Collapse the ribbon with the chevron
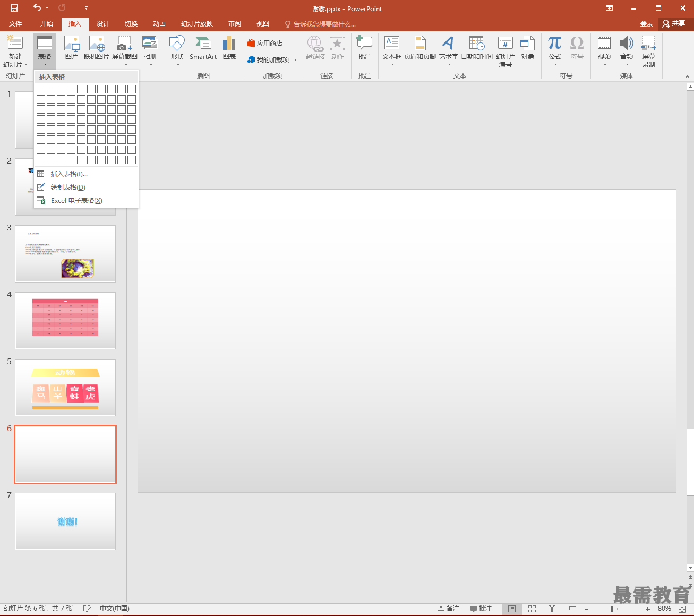The width and height of the screenshot is (694, 616). click(x=688, y=76)
